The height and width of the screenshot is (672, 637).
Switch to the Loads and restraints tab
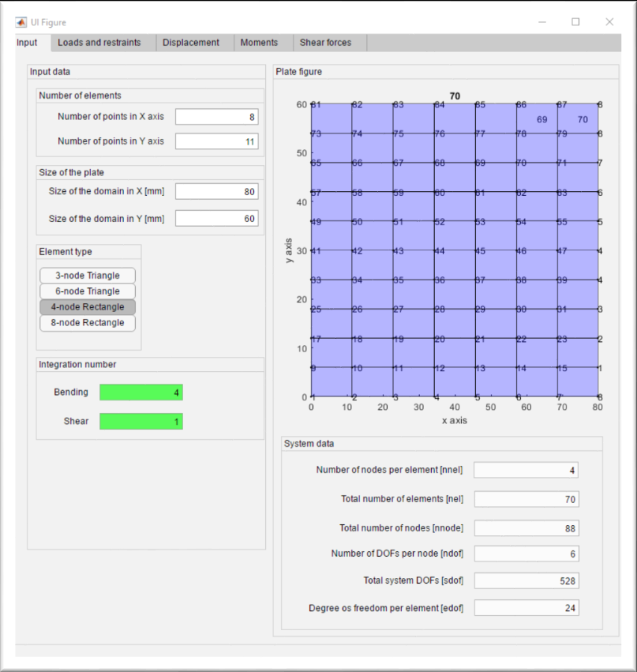pyautogui.click(x=101, y=43)
